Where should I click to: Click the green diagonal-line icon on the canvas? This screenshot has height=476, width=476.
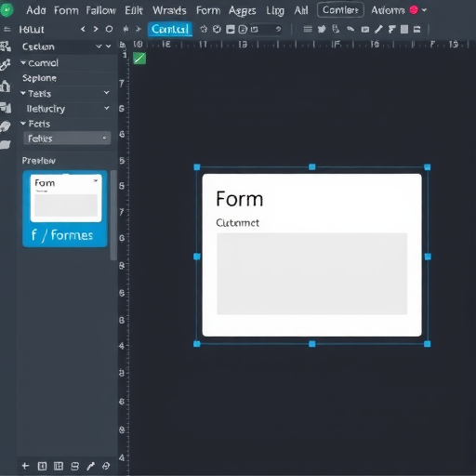[139, 59]
